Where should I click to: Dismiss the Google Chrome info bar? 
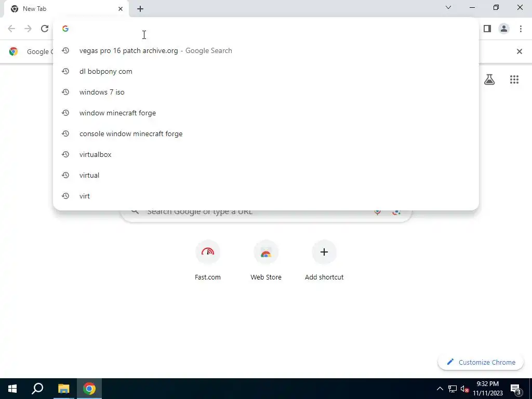tap(519, 51)
